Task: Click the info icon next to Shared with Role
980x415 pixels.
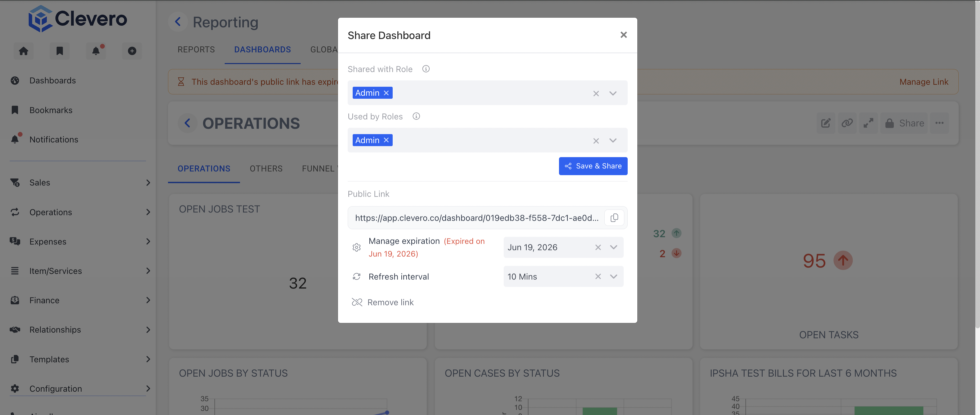Action: [426, 69]
